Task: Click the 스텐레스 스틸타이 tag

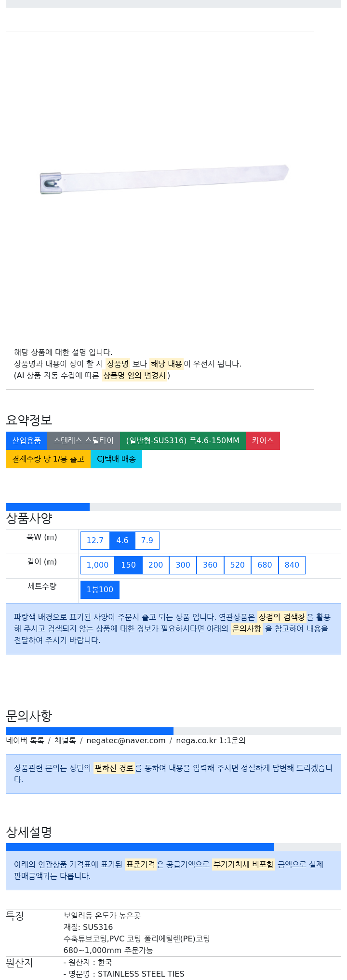Action: tap(83, 441)
